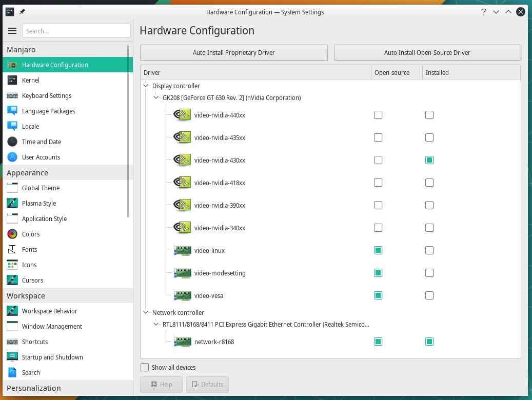Click Auto Install Open-Source Driver button
The image size is (532, 400).
click(x=427, y=53)
